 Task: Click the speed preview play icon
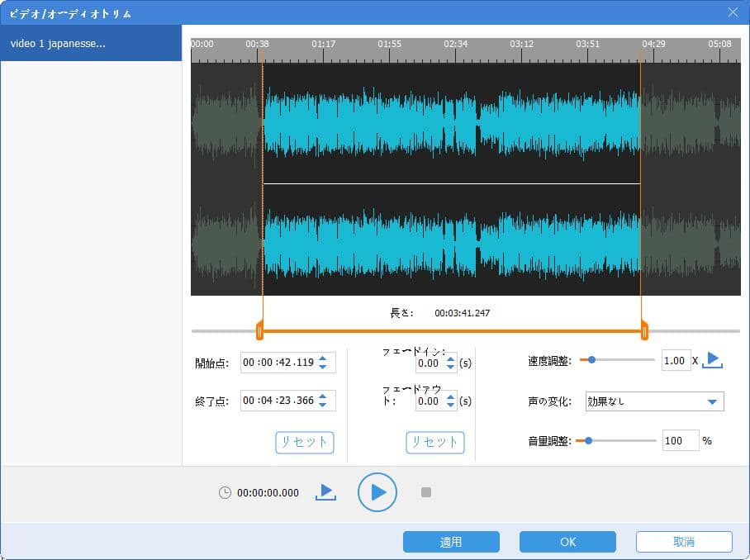pyautogui.click(x=712, y=360)
